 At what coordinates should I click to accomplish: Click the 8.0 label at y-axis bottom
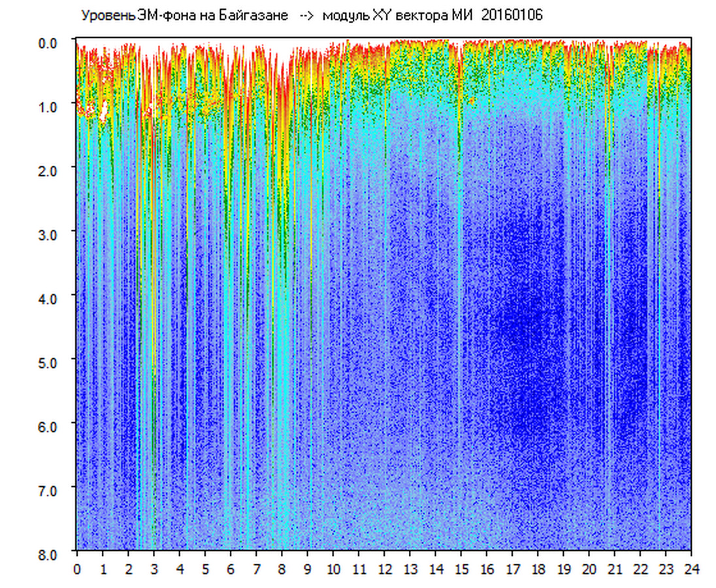pos(49,553)
